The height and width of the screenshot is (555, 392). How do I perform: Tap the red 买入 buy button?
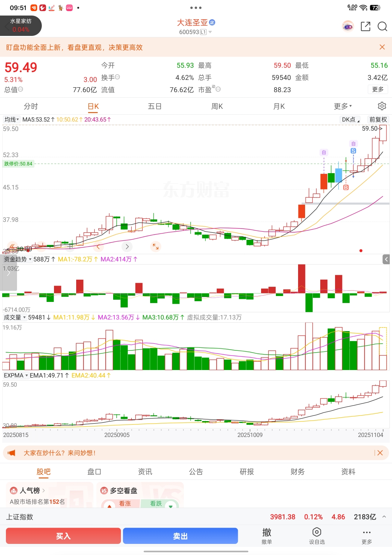(63, 536)
